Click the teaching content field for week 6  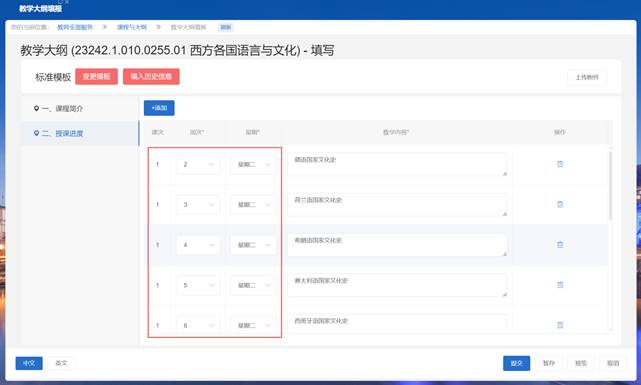pyautogui.click(x=397, y=323)
